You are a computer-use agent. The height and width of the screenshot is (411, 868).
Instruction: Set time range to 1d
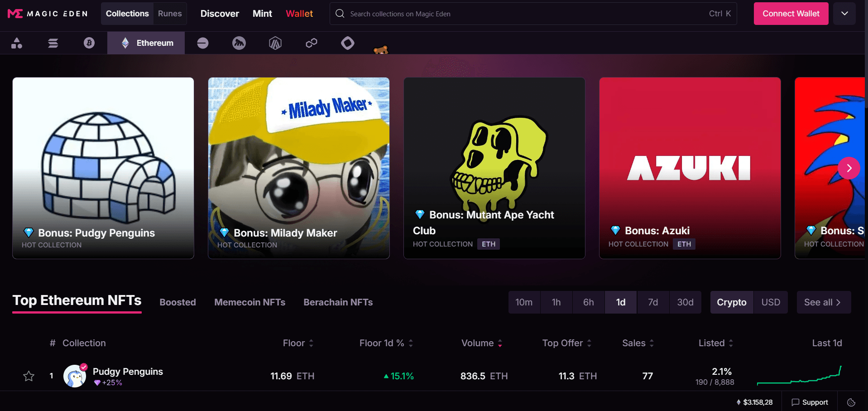(621, 302)
